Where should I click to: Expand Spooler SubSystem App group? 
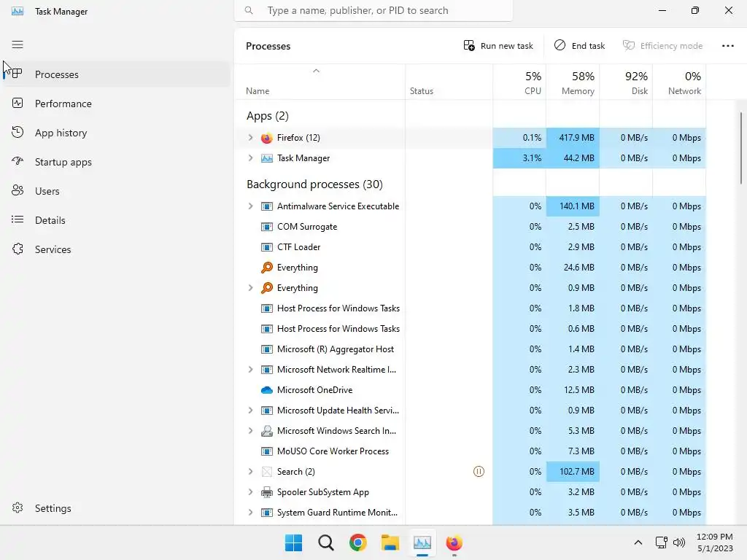[x=251, y=492]
